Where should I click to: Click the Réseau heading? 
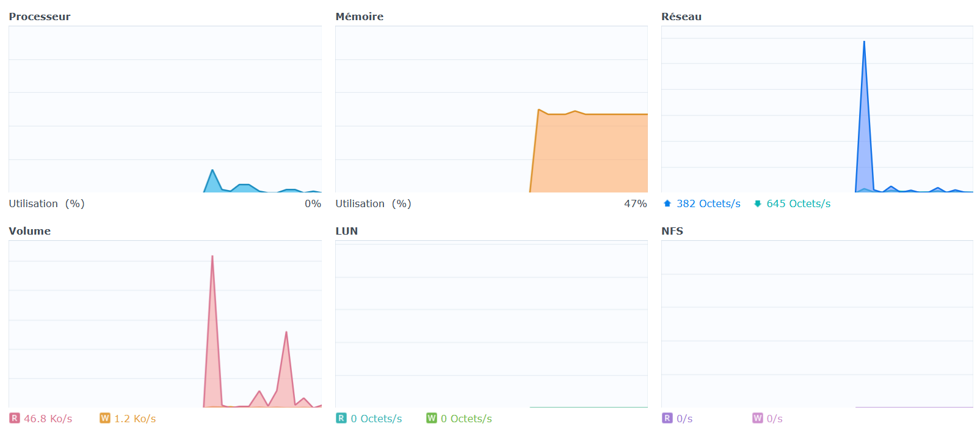[681, 16]
